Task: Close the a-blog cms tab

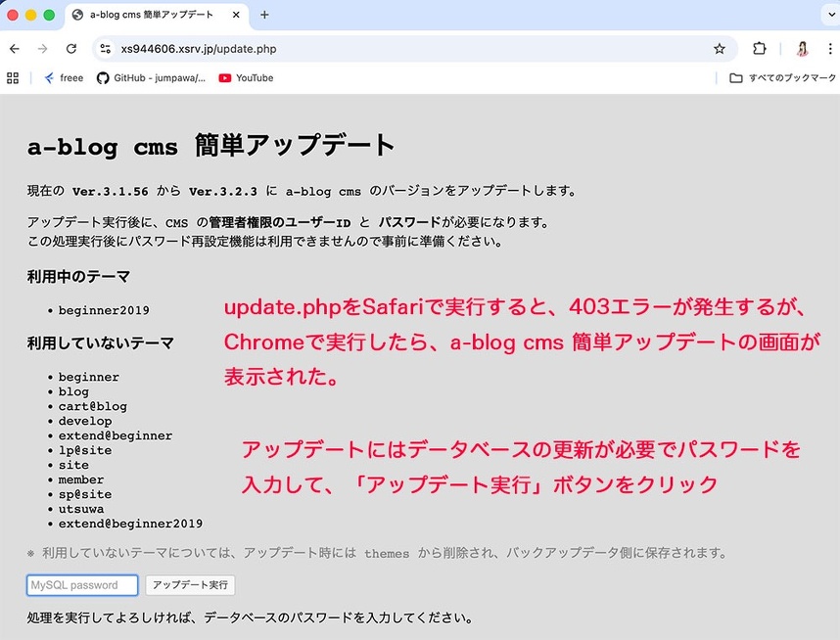Action: tap(235, 15)
